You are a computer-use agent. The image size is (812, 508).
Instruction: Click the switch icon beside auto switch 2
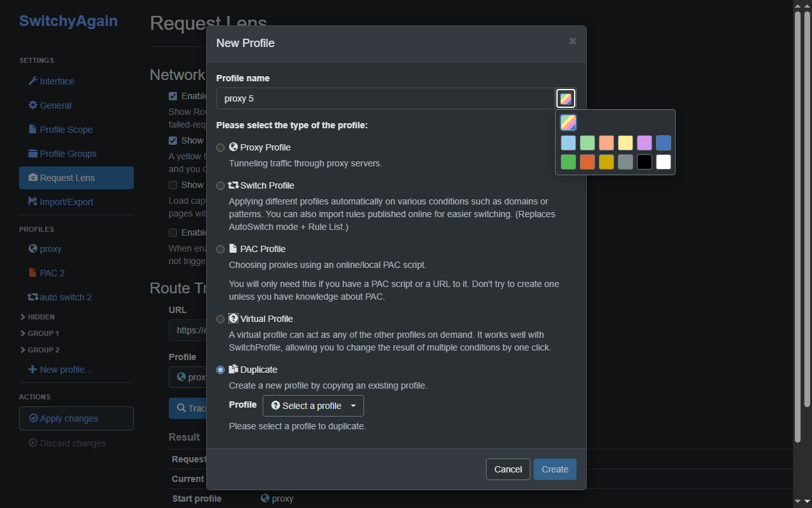pos(33,297)
